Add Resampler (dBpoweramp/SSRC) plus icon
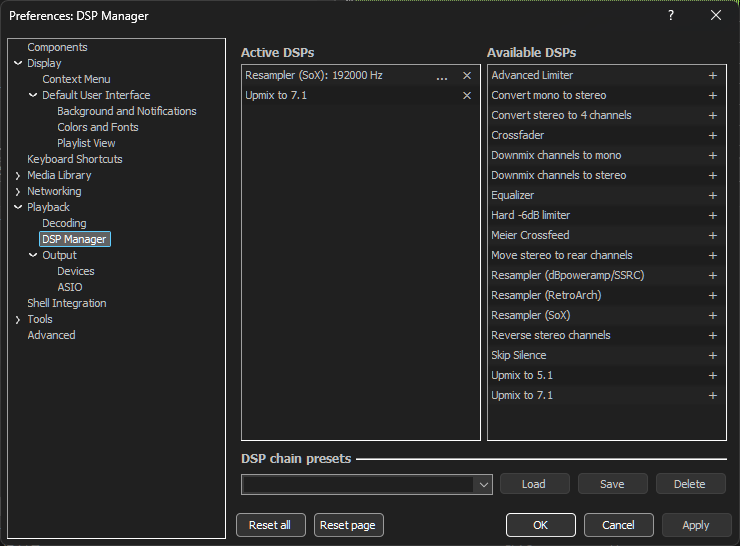The width and height of the screenshot is (740, 546). [713, 276]
